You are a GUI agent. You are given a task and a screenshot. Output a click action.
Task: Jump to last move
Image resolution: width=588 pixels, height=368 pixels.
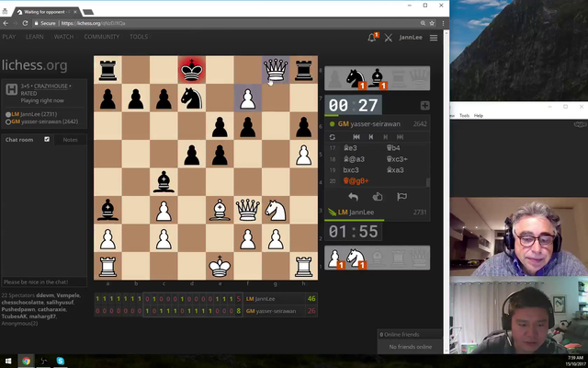(401, 137)
